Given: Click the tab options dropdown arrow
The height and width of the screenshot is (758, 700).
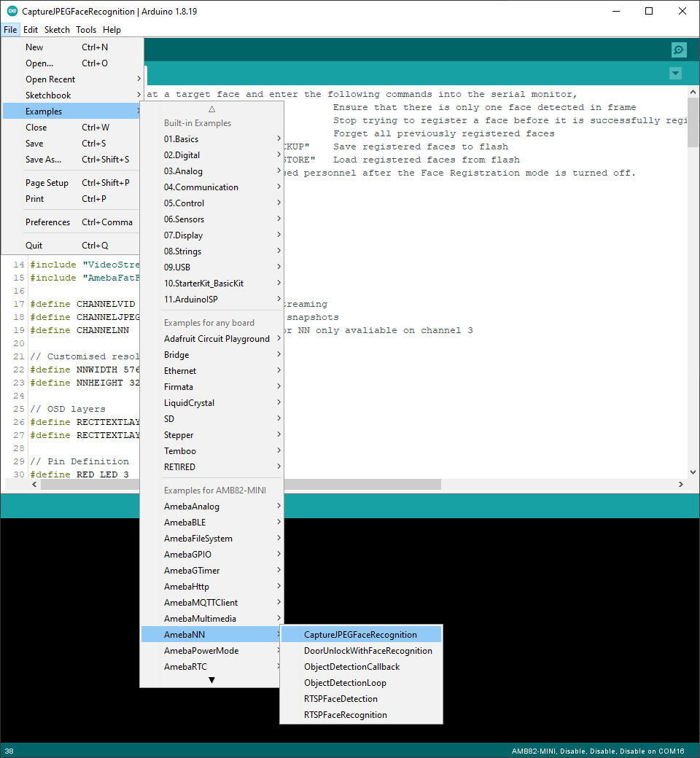Looking at the screenshot, I should click(675, 74).
